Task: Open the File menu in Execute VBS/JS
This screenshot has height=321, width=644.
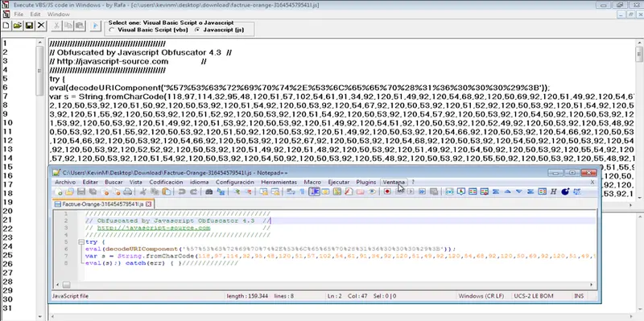Action: (19, 14)
